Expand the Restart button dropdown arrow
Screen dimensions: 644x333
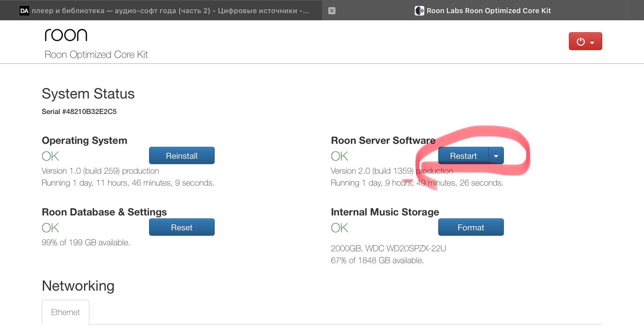pos(496,155)
